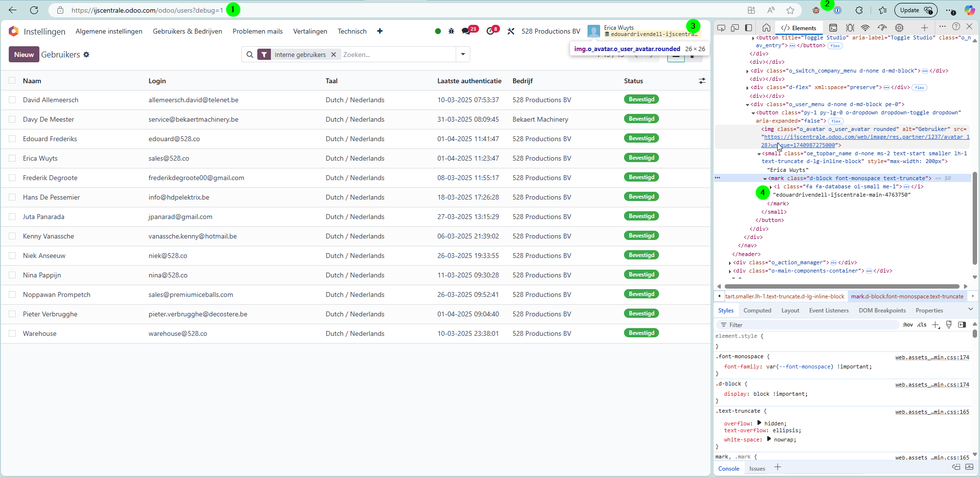This screenshot has height=477, width=980.
Task: Remove the Interne gebruikers filter
Action: [334, 55]
